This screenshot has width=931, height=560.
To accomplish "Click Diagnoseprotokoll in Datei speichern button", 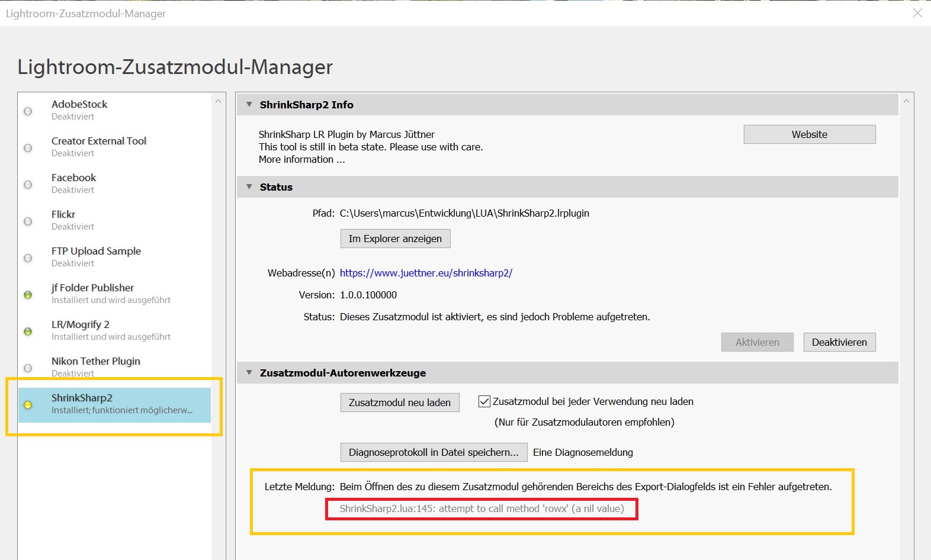I will 434,452.
